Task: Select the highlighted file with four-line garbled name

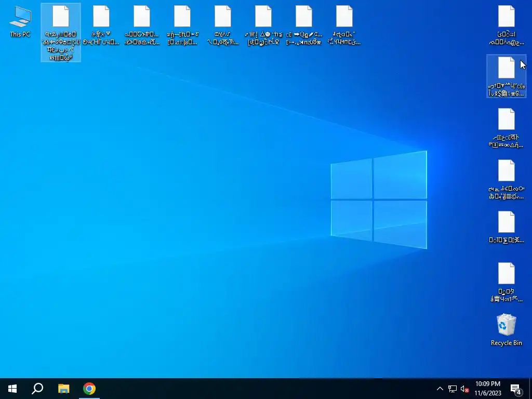Action: [61, 32]
